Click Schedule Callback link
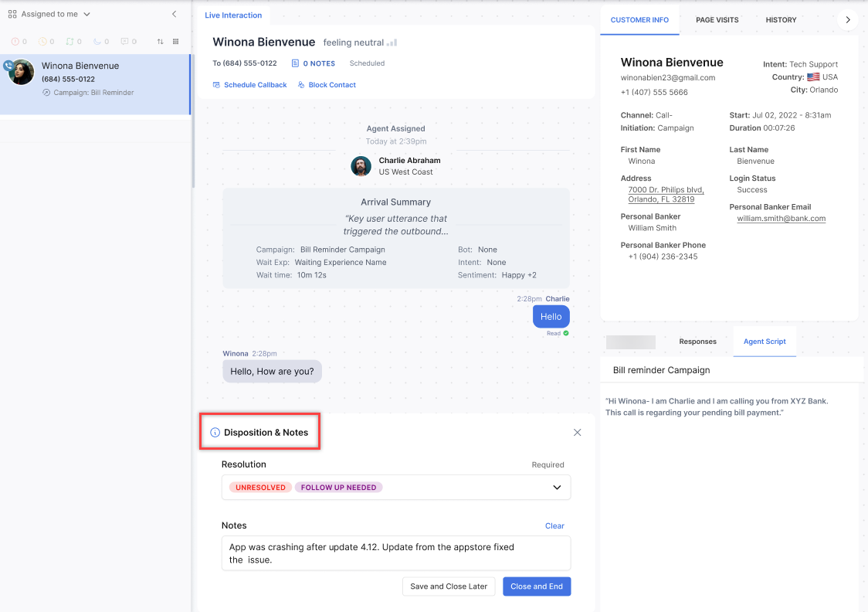The height and width of the screenshot is (612, 868). click(249, 85)
